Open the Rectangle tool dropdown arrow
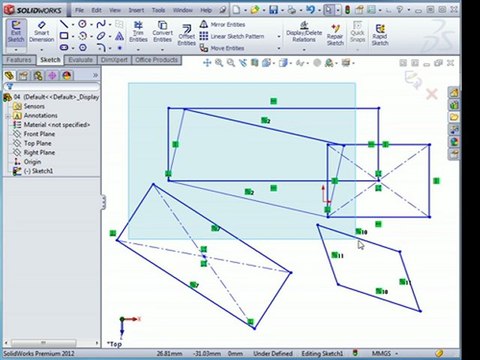The height and width of the screenshot is (360, 480). (73, 36)
